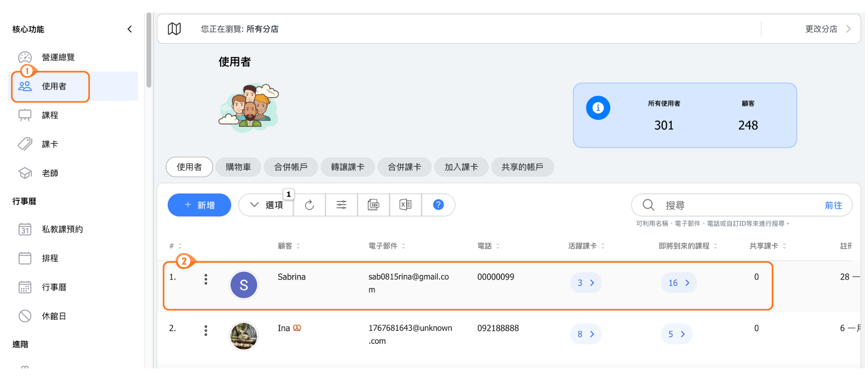Open the blue help question mark
This screenshot has height=381, width=868.
pos(438,205)
